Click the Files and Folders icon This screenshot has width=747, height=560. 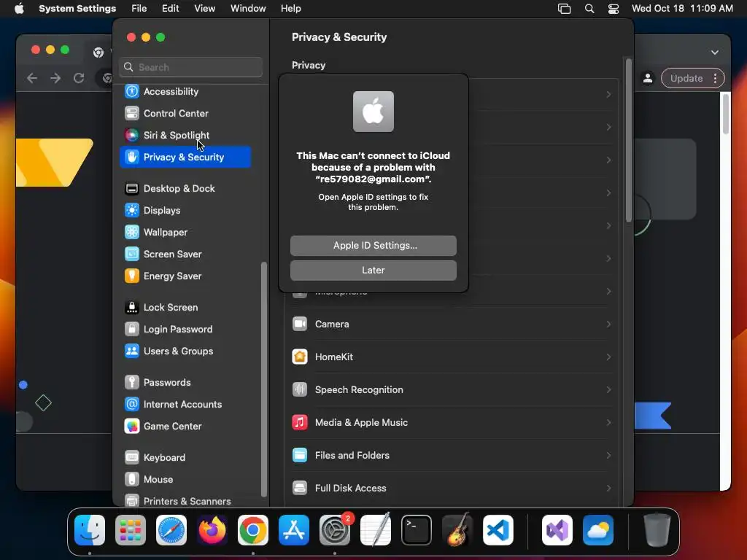coord(300,456)
